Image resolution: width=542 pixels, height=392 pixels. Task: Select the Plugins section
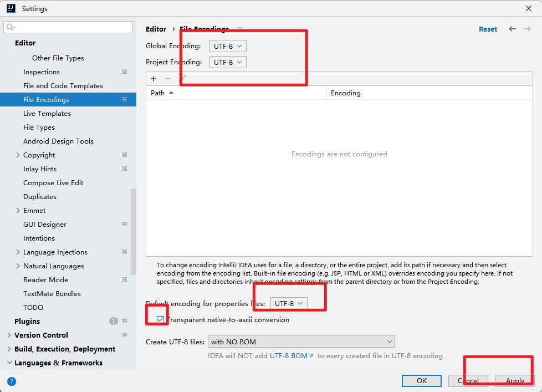[x=27, y=321]
